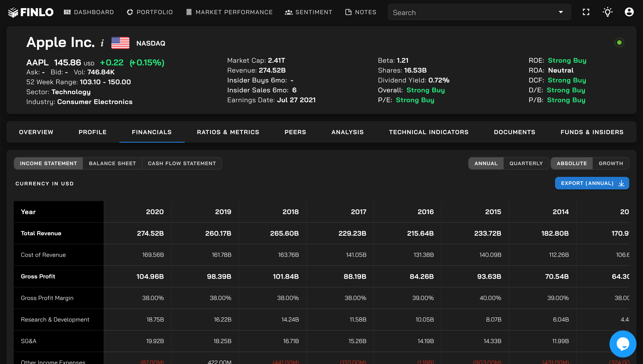This screenshot has height=364, width=643.
Task: Select the Balance Sheet statement toggle
Action: click(112, 163)
